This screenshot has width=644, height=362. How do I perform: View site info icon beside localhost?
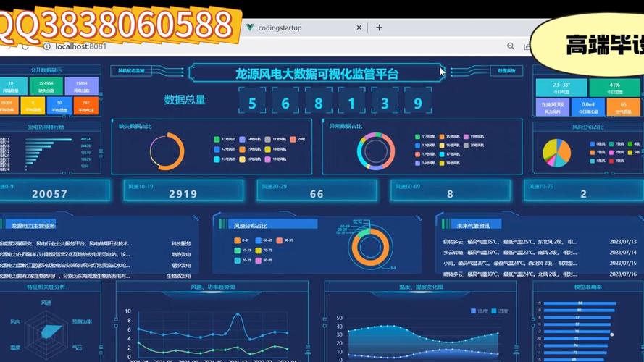pyautogui.click(x=47, y=46)
